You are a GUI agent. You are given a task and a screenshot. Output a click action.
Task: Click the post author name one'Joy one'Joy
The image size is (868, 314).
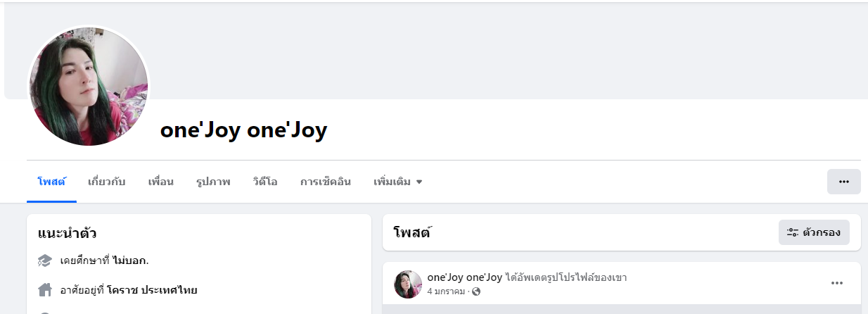[464, 277]
